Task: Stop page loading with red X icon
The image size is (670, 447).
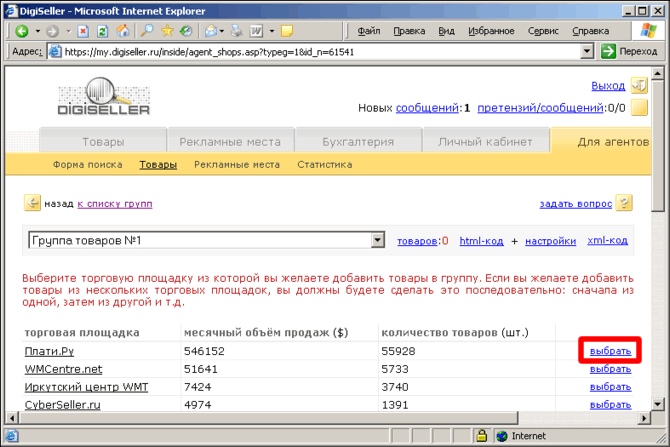Action: pyautogui.click(x=83, y=31)
